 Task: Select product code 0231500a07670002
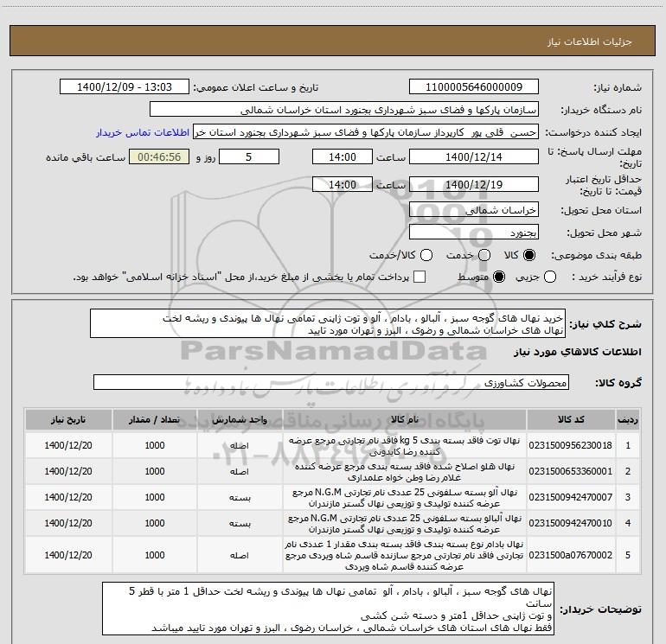[x=571, y=555]
